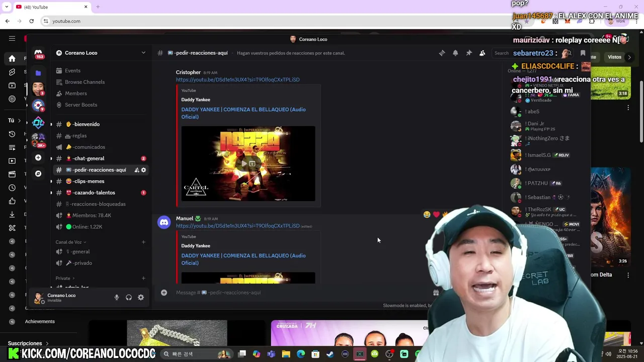Add heart reaction on Manuel's message

point(436,214)
